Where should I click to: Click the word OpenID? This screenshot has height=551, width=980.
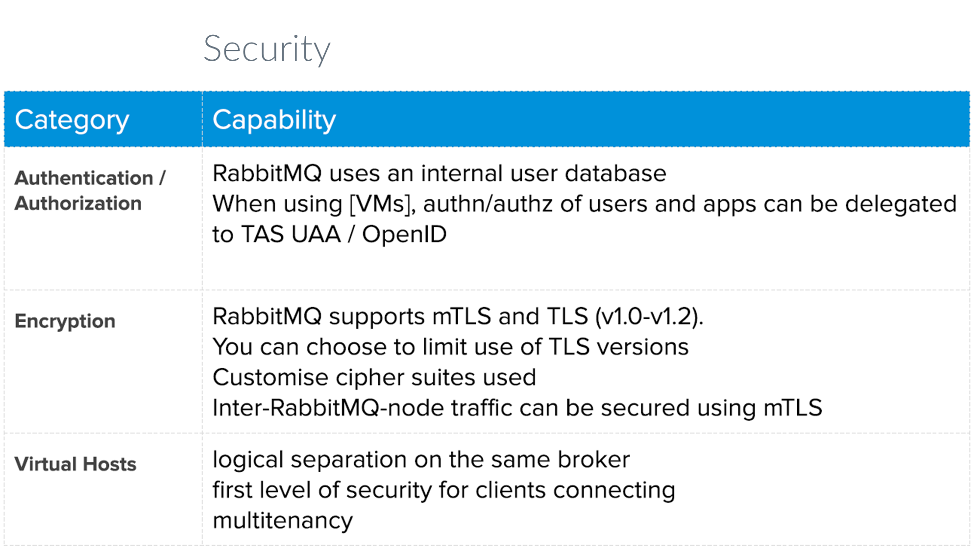[x=404, y=235]
